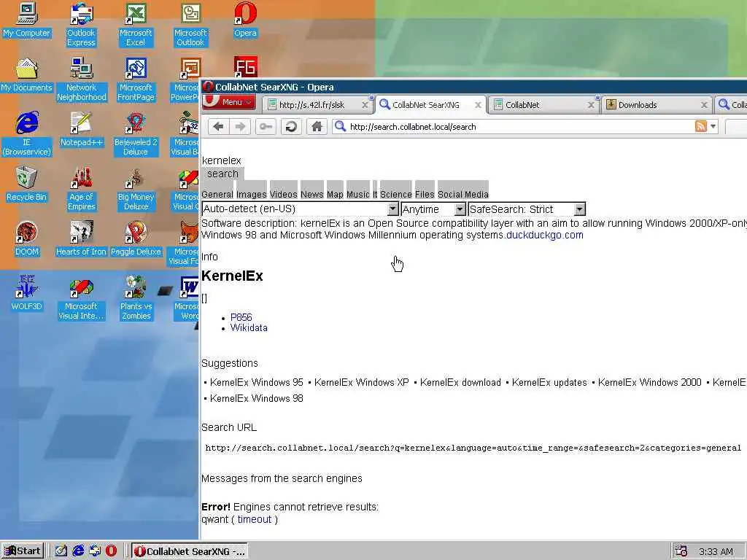
Task: Expand the Anytime time range dropdown
Action: pos(460,209)
